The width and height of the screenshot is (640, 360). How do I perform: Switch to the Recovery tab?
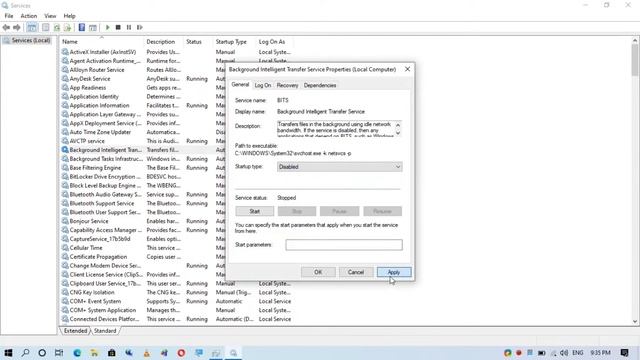click(287, 85)
